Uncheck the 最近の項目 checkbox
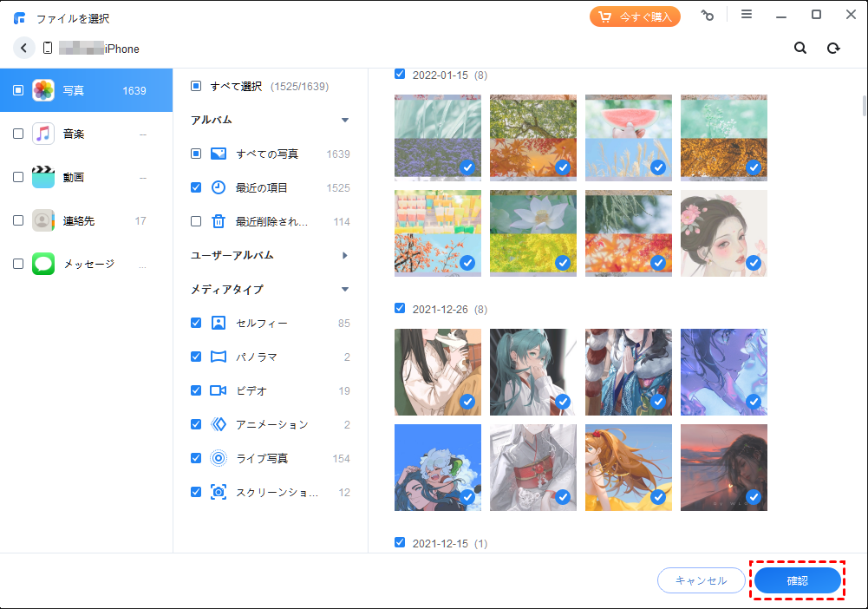This screenshot has height=609, width=868. (196, 187)
